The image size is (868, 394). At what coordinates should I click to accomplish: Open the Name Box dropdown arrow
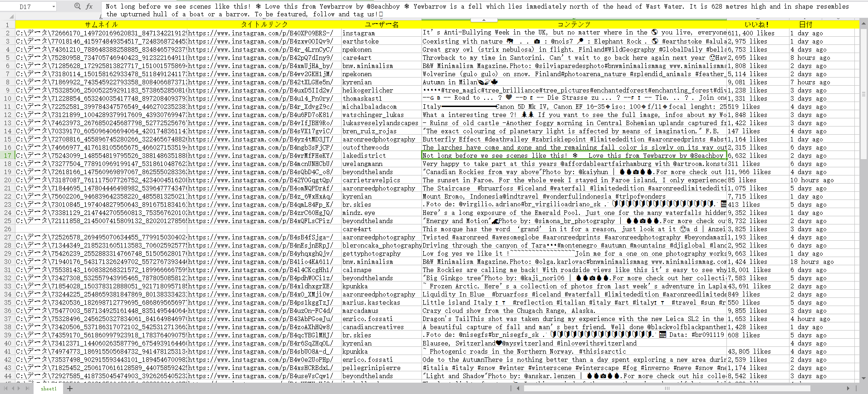(54, 7)
